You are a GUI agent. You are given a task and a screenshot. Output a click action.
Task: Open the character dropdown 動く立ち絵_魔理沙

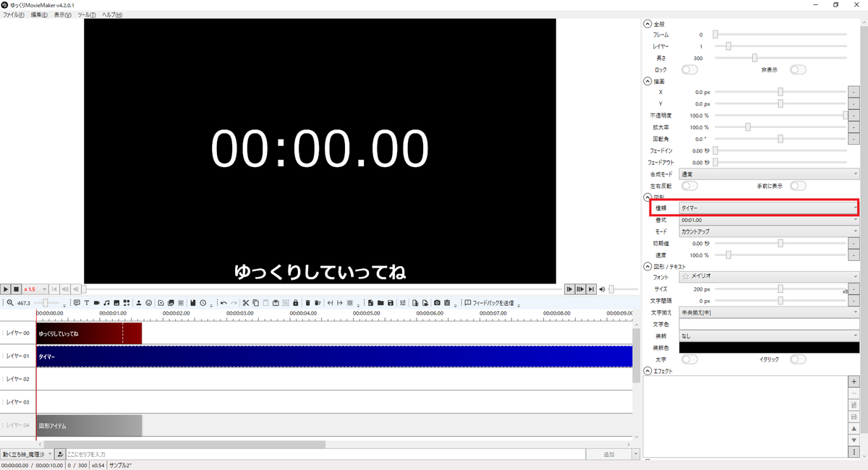click(x=27, y=454)
